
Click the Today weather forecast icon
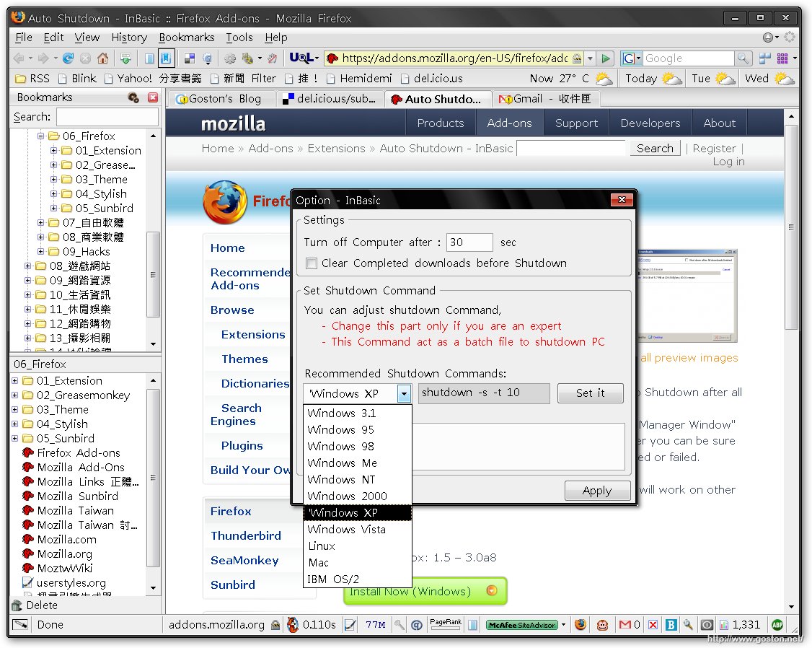point(672,79)
